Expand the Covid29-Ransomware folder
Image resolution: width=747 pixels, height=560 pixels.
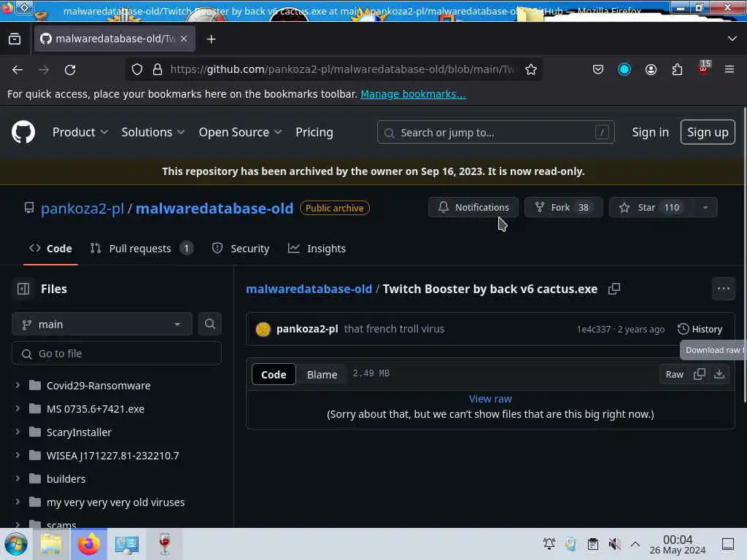point(18,385)
